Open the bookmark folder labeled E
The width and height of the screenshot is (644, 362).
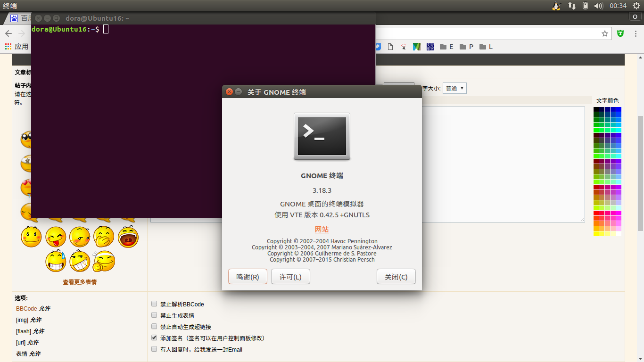(446, 47)
